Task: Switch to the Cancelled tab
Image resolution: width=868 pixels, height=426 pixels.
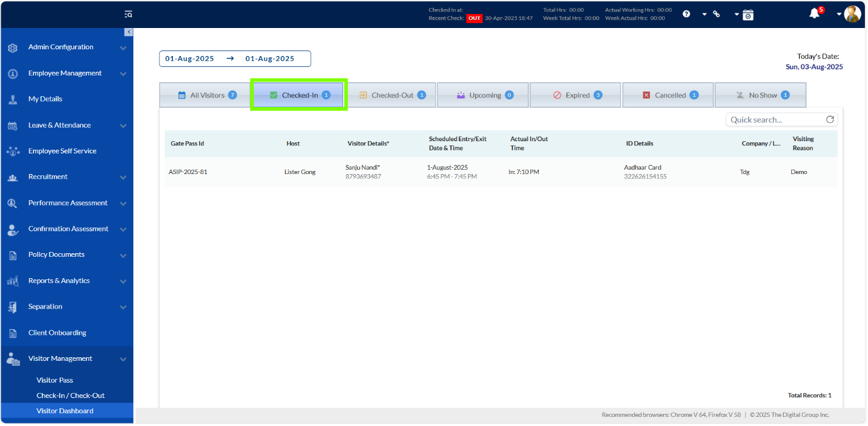Action: [668, 95]
